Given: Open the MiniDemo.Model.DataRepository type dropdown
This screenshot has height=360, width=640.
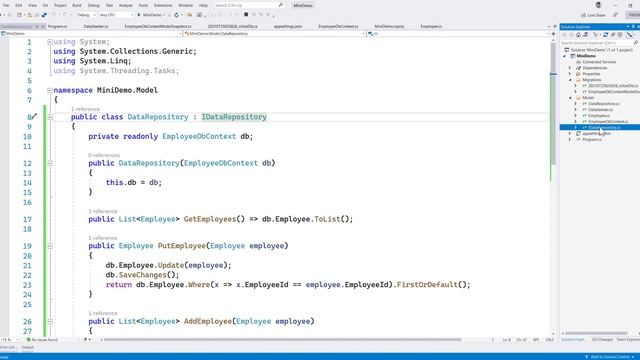Looking at the screenshot, I should coord(274,33).
